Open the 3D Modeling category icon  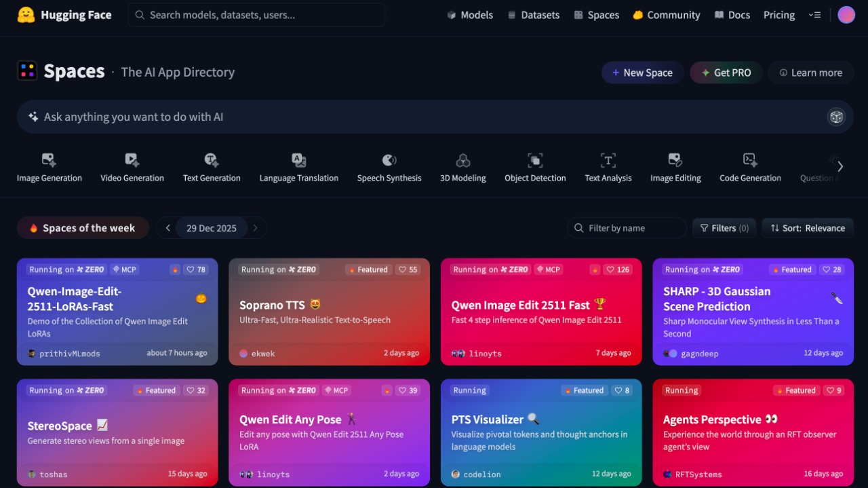(463, 160)
